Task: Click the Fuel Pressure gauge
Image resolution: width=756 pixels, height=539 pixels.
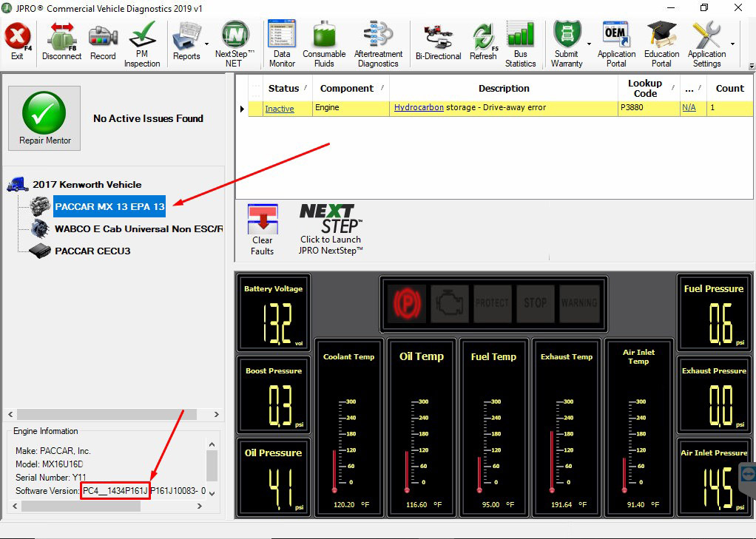Action: (714, 312)
